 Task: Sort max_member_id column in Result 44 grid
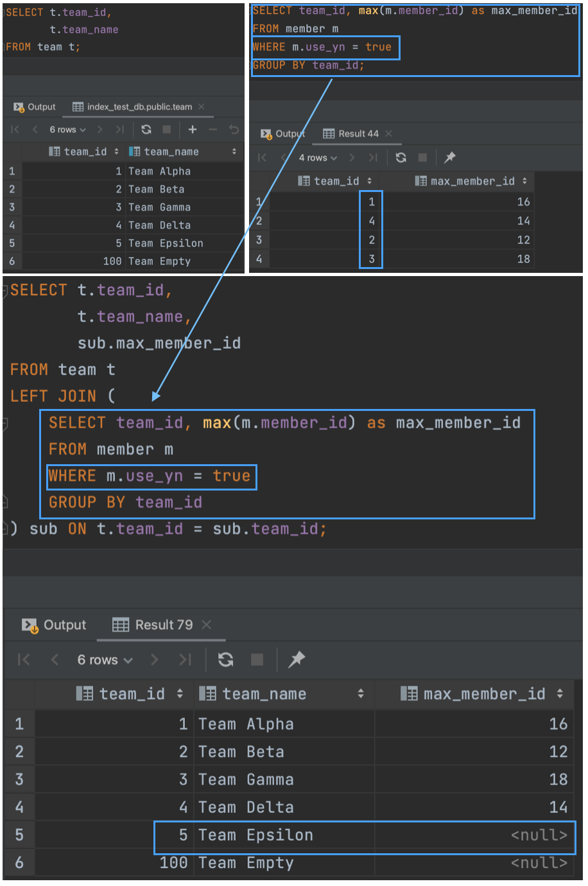tap(525, 181)
